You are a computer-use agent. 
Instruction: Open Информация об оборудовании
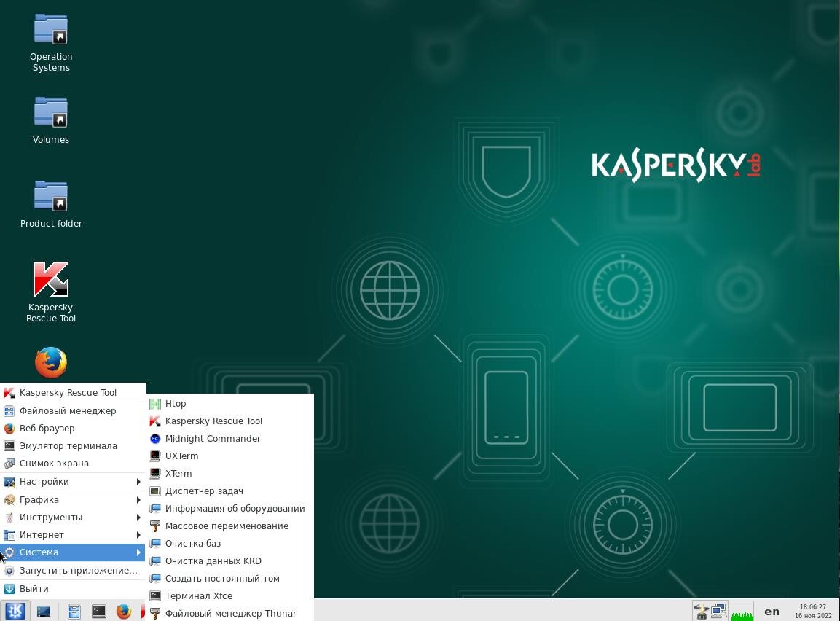[x=229, y=509]
